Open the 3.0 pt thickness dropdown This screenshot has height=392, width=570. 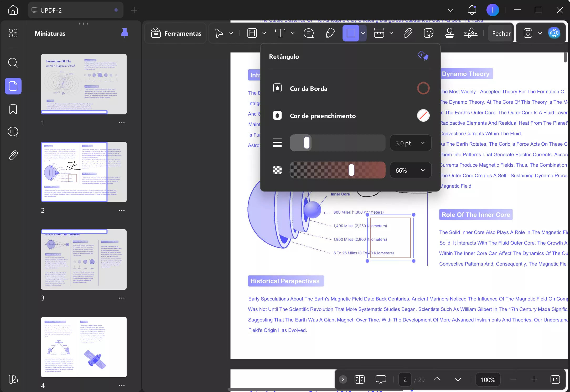[x=411, y=143]
